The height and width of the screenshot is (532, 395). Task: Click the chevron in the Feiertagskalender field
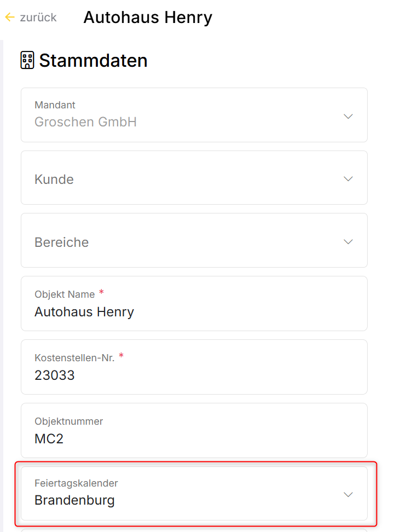(348, 494)
